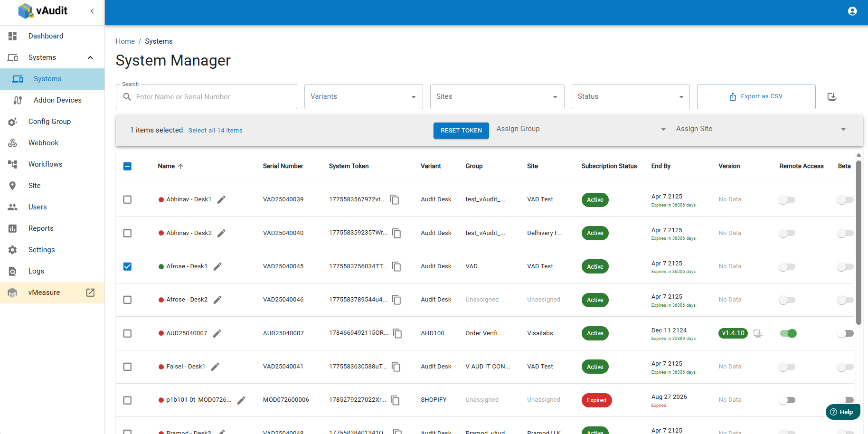Expand the Assign Group dropdown

(x=582, y=129)
